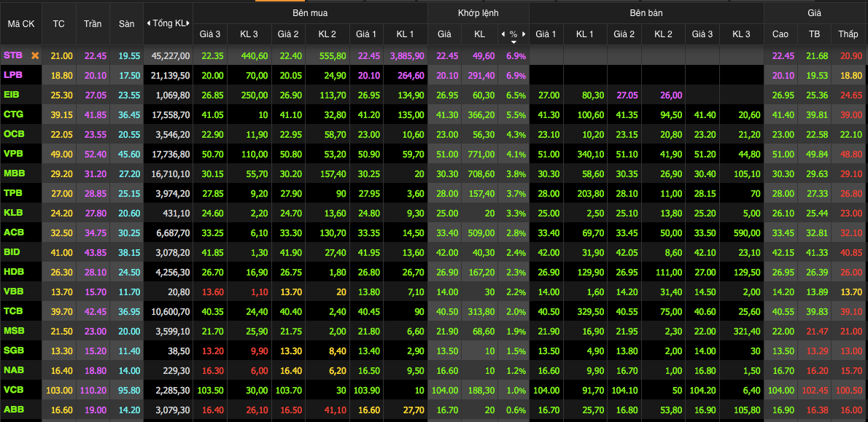Select the TCB ticker symbol
The width and height of the screenshot is (868, 422).
(x=13, y=311)
